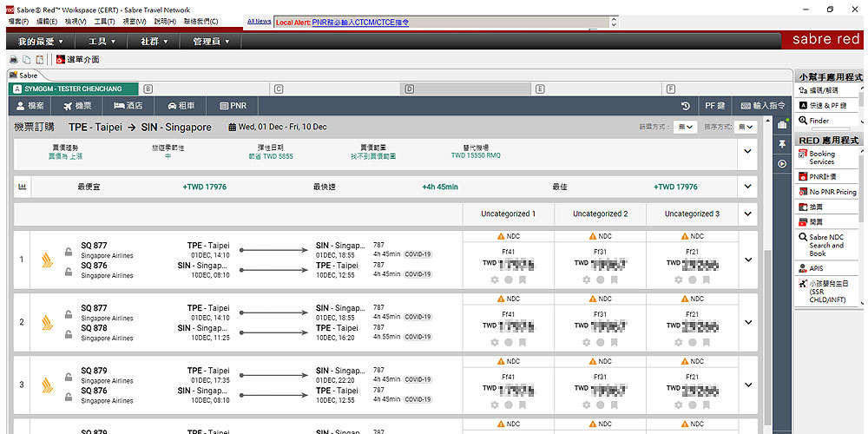Viewport: 868px width, 434px height.
Task: Click the copy icon in the toolbar
Action: click(27, 60)
